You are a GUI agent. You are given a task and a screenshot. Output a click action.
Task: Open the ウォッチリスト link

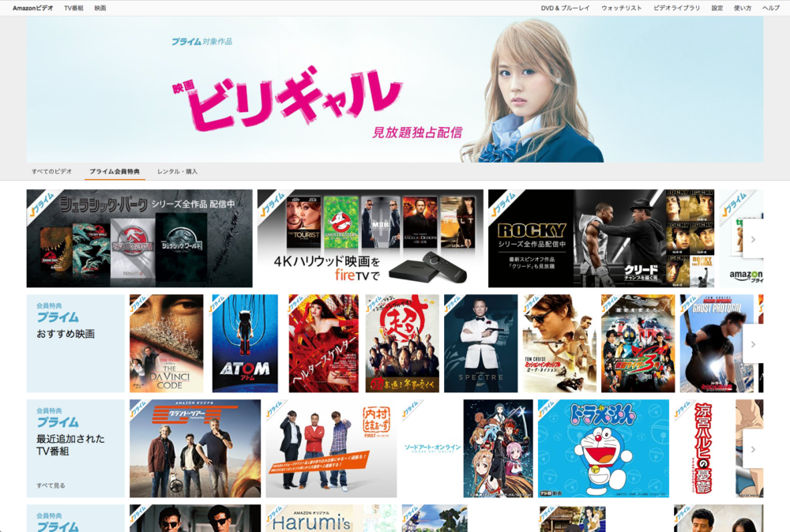tap(621, 8)
